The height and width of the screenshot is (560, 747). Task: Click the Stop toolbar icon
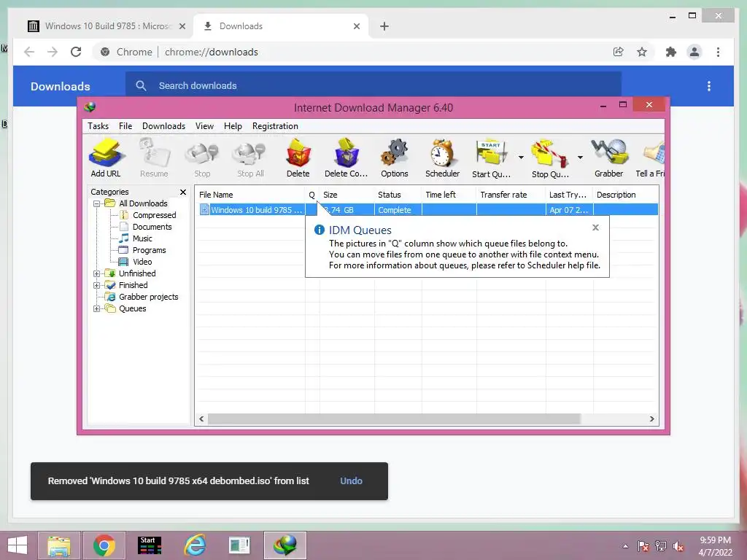pos(202,158)
